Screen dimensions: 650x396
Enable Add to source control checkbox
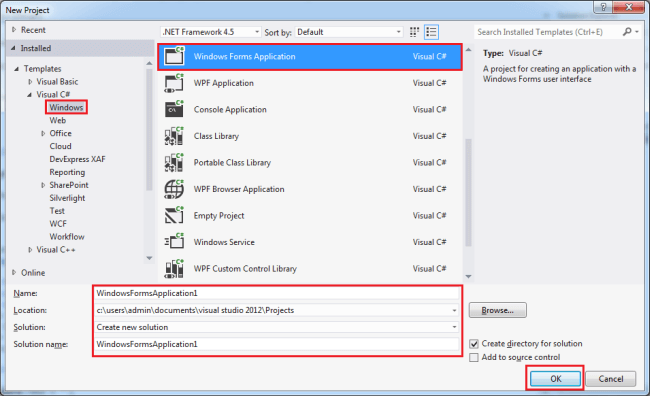click(x=474, y=357)
